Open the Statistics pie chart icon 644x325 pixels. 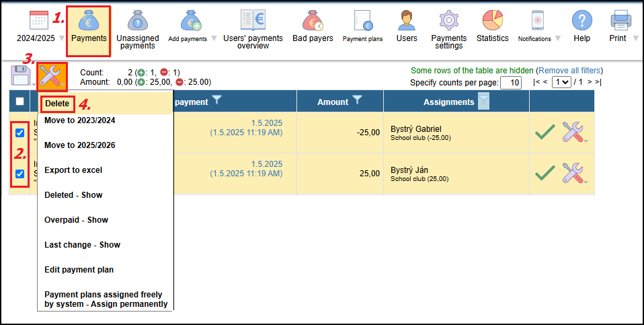492,20
